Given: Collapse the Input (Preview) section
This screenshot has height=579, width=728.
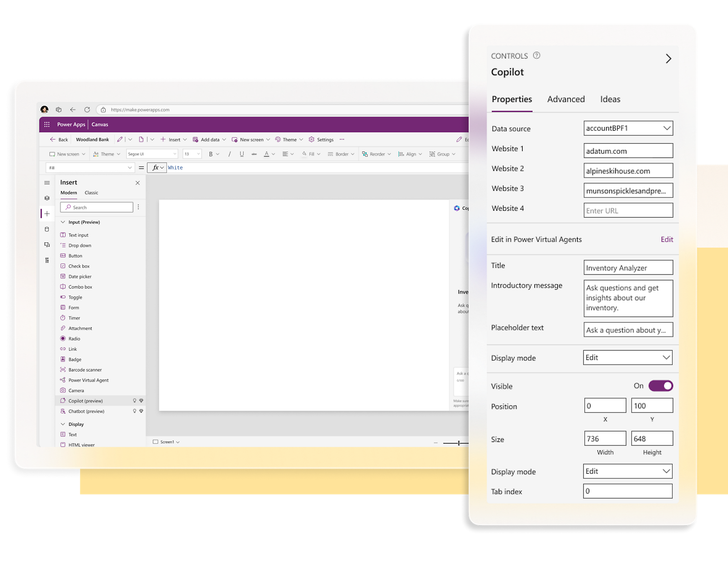Looking at the screenshot, I should click(63, 222).
